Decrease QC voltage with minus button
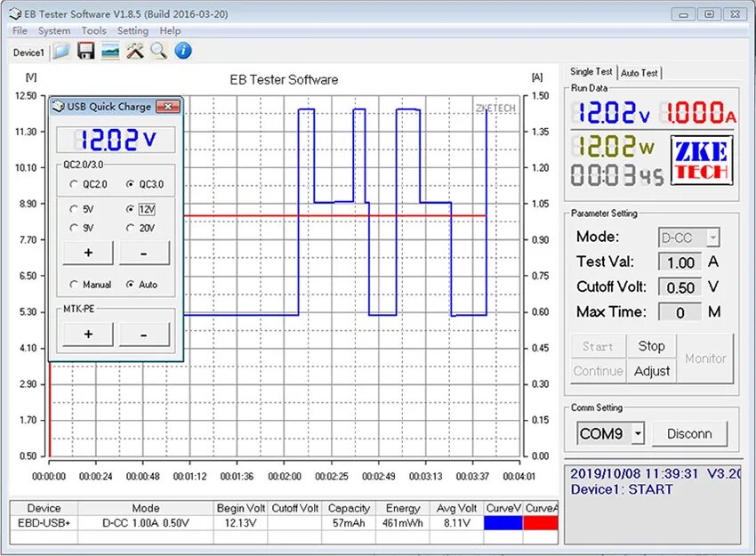Screen dimensions: 756x556 (144, 253)
